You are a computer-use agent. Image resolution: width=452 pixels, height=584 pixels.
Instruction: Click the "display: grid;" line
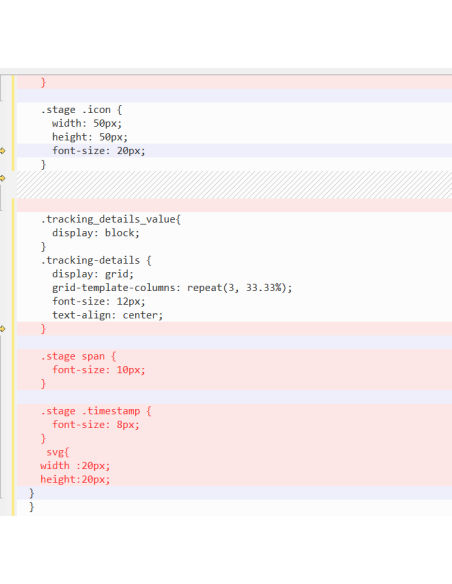point(93,274)
